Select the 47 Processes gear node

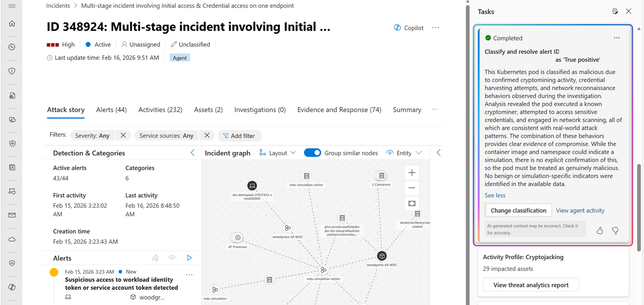pyautogui.click(x=237, y=238)
